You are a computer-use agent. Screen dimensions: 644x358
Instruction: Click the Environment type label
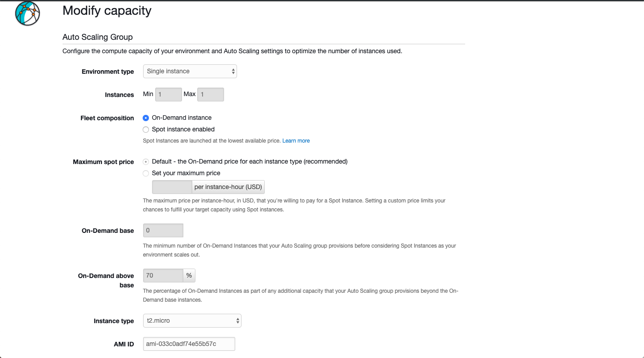[x=108, y=72]
